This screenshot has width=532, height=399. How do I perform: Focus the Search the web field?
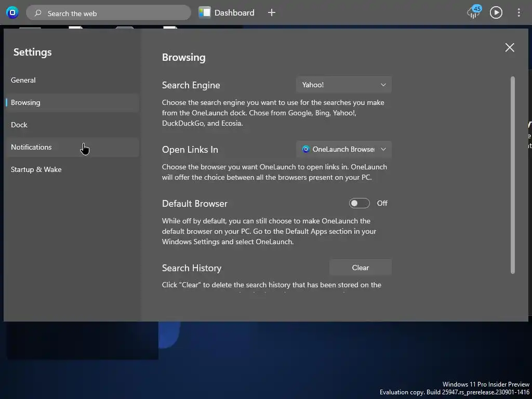click(x=108, y=13)
